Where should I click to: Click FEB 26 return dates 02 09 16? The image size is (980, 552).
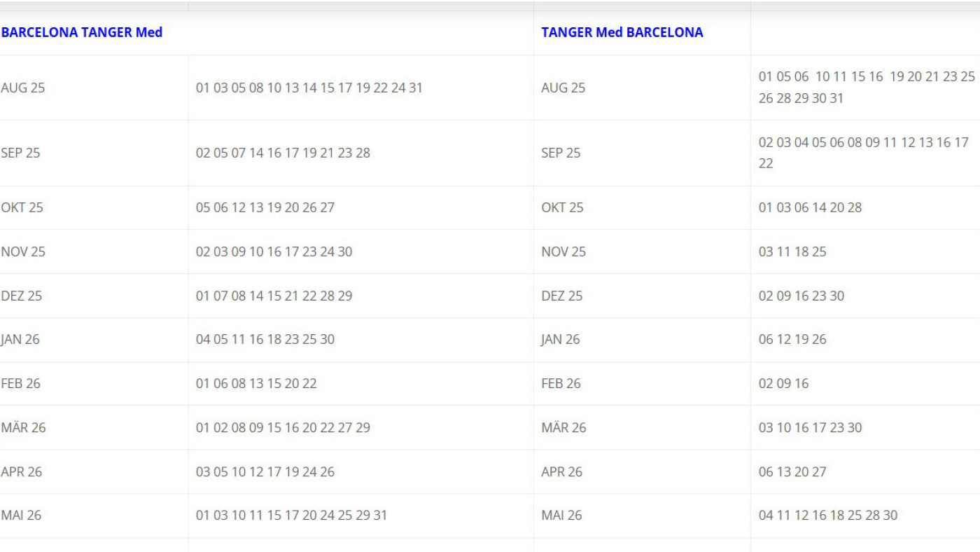coord(783,383)
